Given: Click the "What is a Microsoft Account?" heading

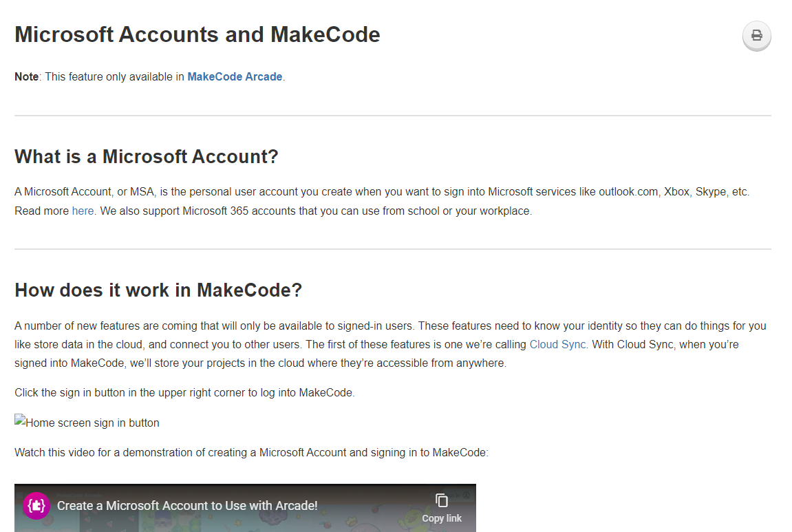Looking at the screenshot, I should click(x=146, y=156).
